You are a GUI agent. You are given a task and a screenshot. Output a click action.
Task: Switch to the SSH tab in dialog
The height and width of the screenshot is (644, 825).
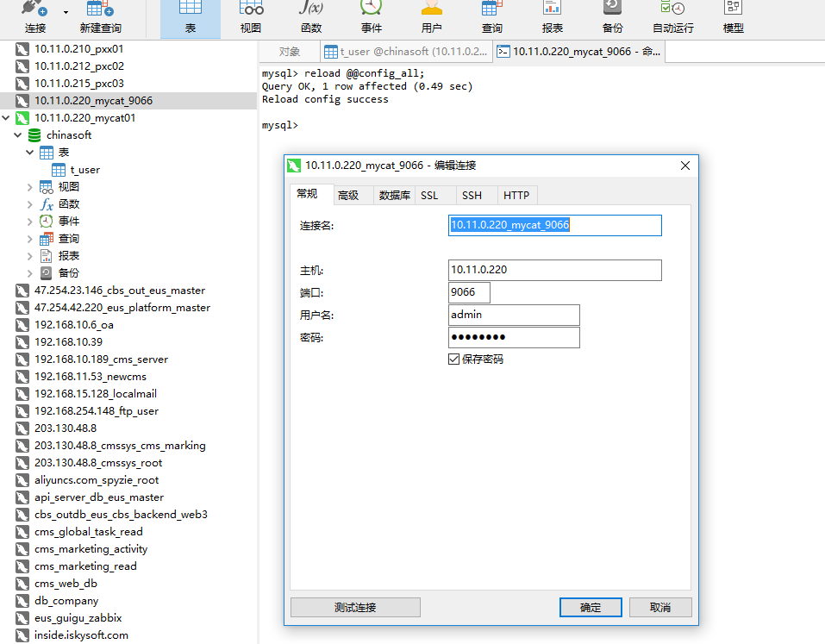point(477,195)
